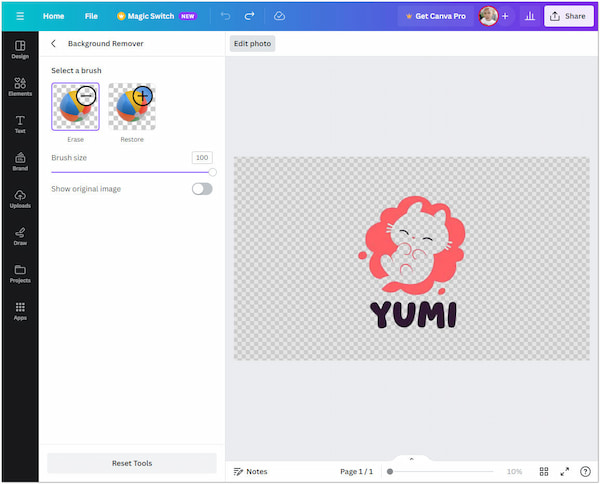This screenshot has height=484, width=600.
Task: Go back from Background Remover panel
Action: [53, 44]
